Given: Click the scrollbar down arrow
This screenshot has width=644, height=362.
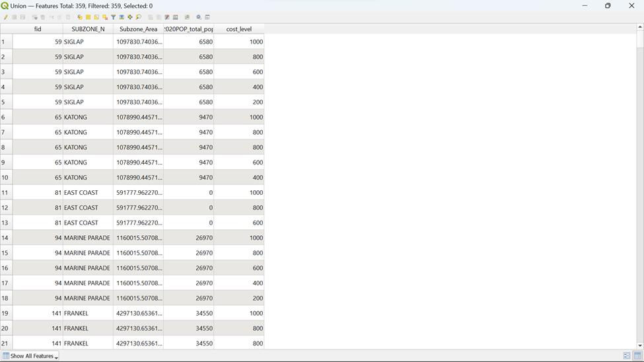Looking at the screenshot, I should (x=639, y=345).
